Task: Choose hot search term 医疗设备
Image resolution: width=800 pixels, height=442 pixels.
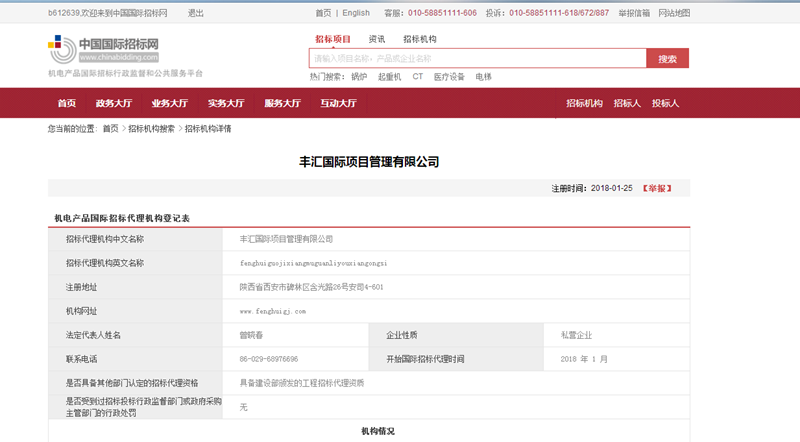Action: click(449, 77)
